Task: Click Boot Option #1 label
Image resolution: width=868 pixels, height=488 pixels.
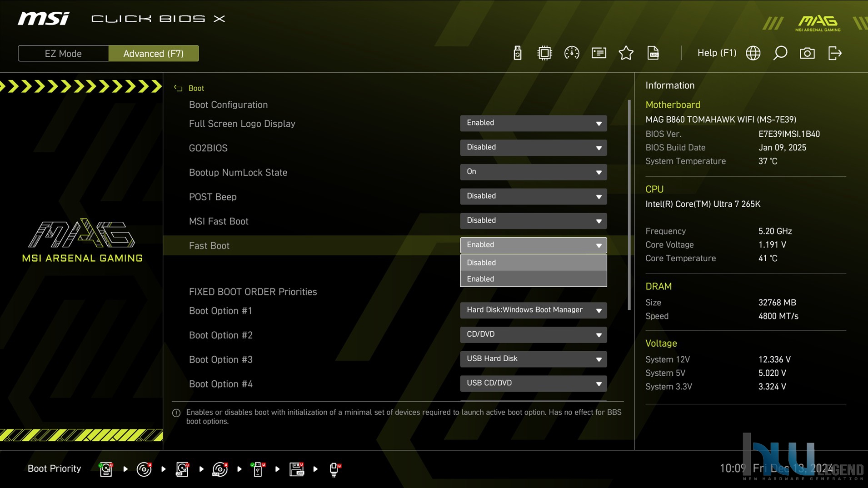Action: 220,311
